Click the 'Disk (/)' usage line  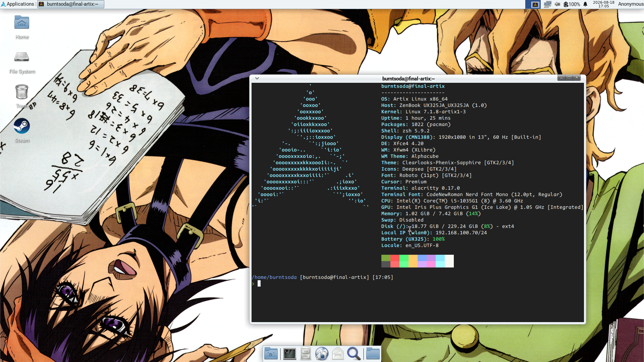pyautogui.click(x=447, y=226)
